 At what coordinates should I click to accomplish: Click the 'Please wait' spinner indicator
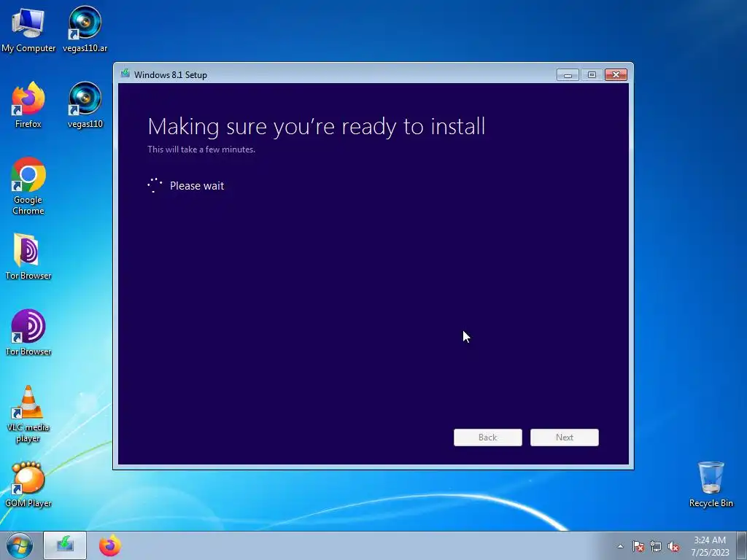click(x=155, y=185)
